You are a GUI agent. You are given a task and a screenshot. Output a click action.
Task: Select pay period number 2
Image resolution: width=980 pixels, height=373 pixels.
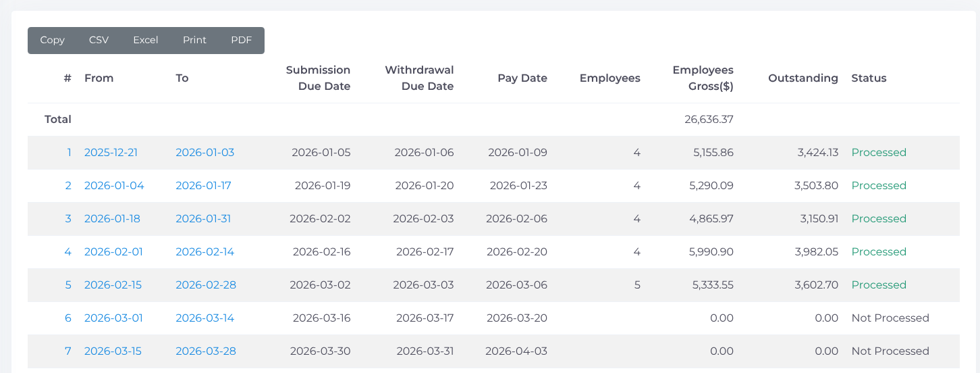click(68, 186)
